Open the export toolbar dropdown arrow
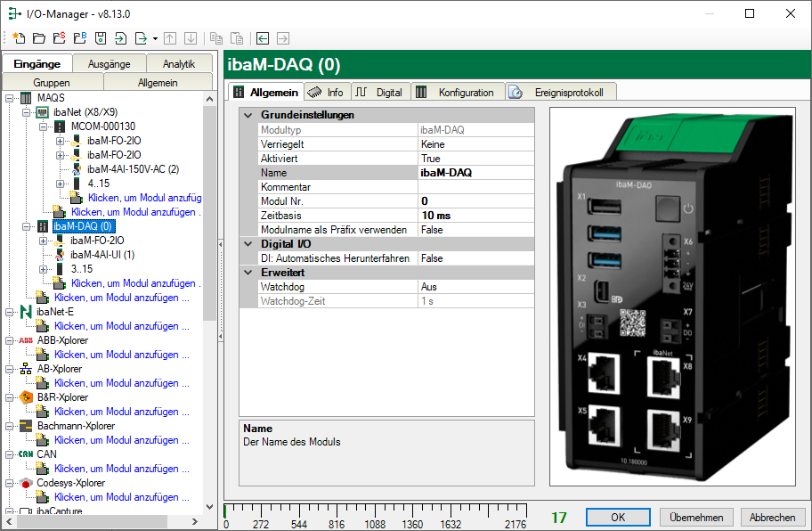 point(155,38)
